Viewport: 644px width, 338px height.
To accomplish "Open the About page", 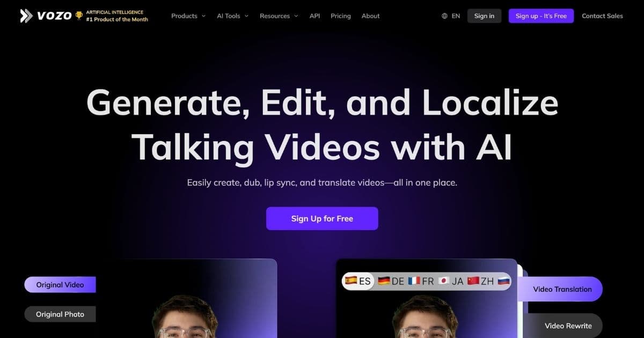I will (370, 16).
